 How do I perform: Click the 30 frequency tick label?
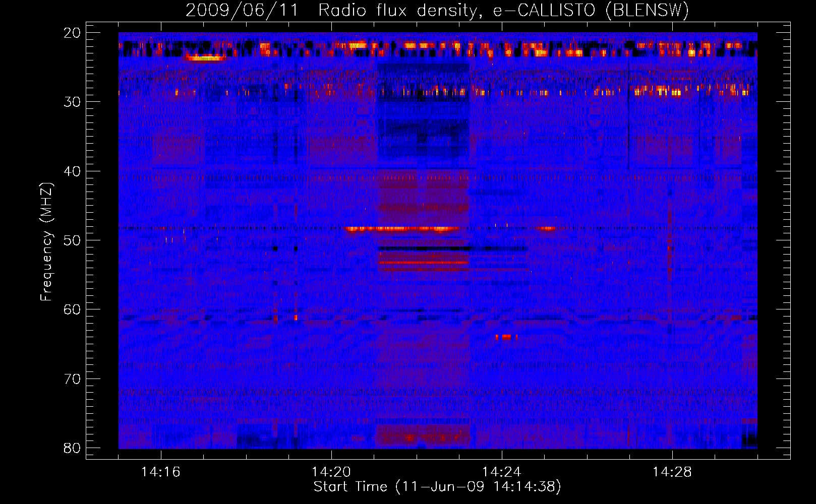tap(72, 102)
